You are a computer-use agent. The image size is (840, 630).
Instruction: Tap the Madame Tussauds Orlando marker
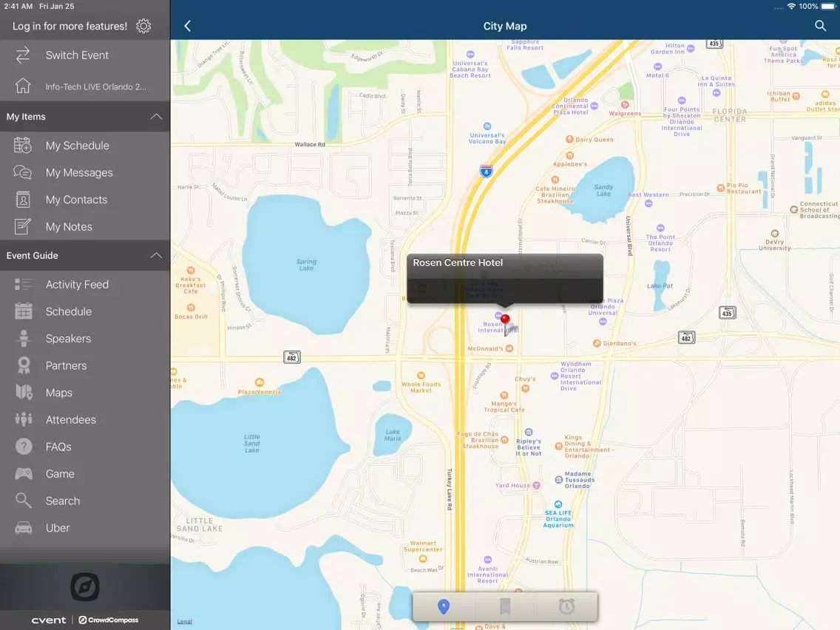[x=559, y=479]
